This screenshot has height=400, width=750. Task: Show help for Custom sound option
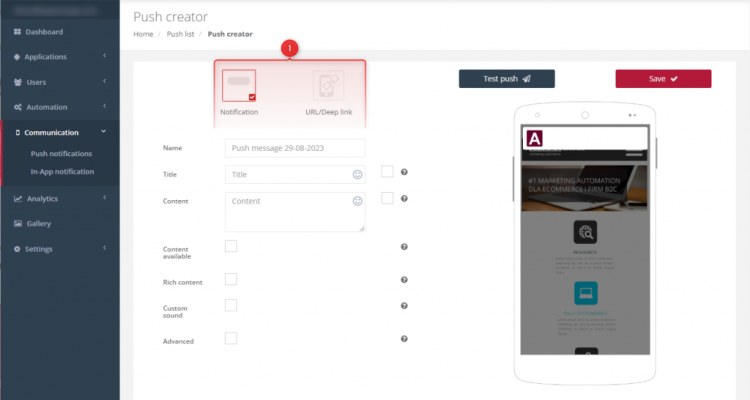404,306
